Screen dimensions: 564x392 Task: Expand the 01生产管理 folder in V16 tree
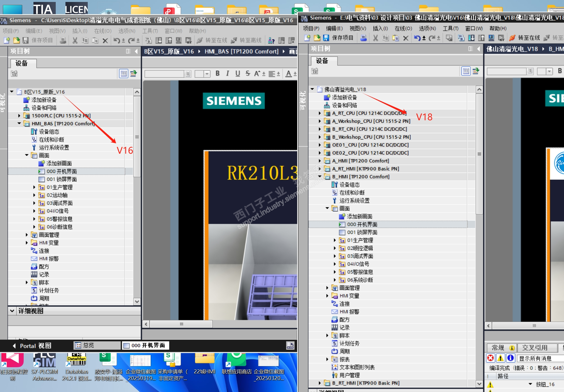(x=34, y=187)
